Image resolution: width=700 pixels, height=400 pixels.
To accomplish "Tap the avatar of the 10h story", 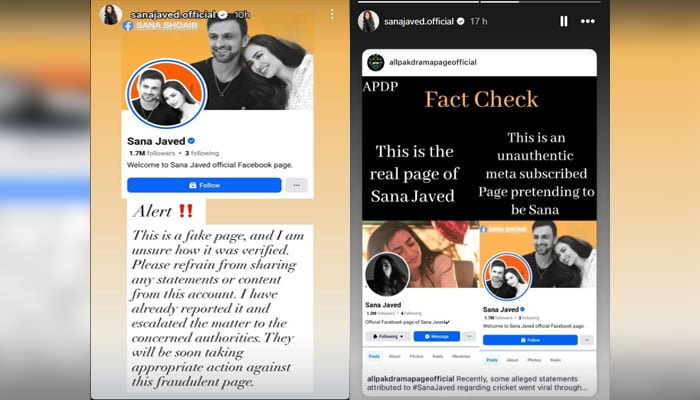I will [x=110, y=15].
